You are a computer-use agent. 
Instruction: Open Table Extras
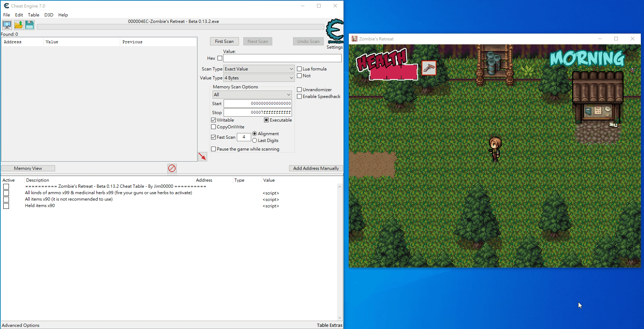(x=330, y=325)
